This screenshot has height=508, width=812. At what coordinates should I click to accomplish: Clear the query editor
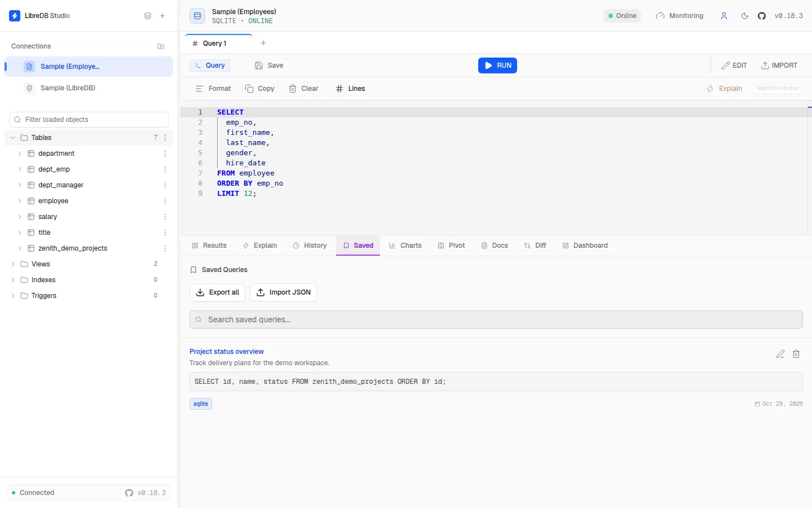[304, 89]
